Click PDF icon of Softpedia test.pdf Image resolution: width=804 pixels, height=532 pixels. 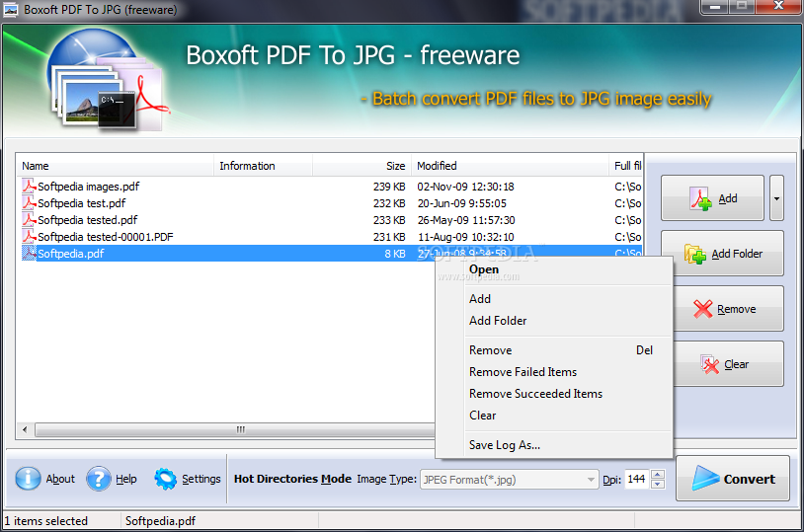click(x=29, y=203)
